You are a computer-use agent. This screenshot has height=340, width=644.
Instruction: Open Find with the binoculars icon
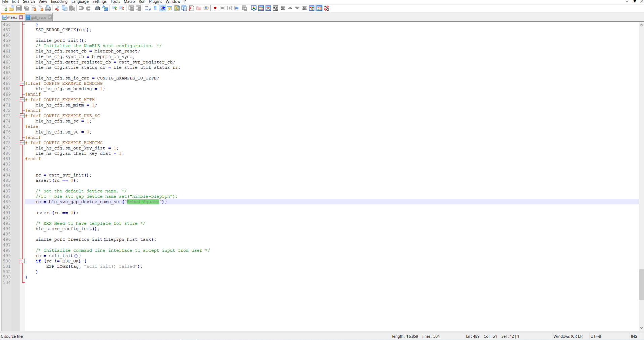[x=97, y=8]
